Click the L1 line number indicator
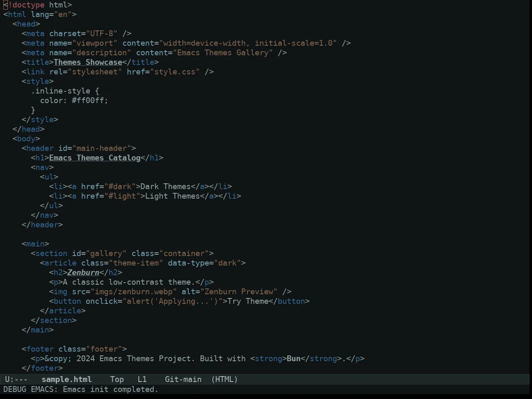 tap(142, 379)
